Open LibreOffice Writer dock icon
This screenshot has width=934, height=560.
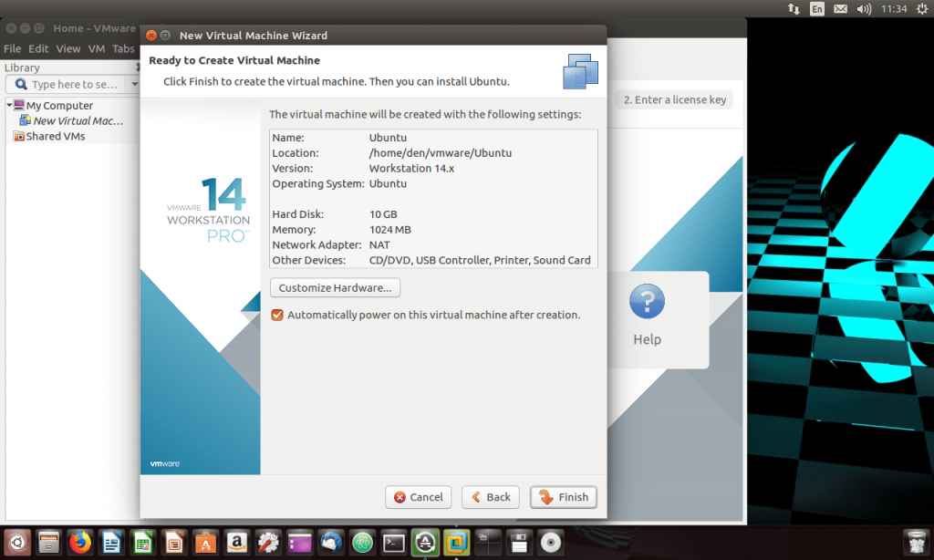click(111, 543)
